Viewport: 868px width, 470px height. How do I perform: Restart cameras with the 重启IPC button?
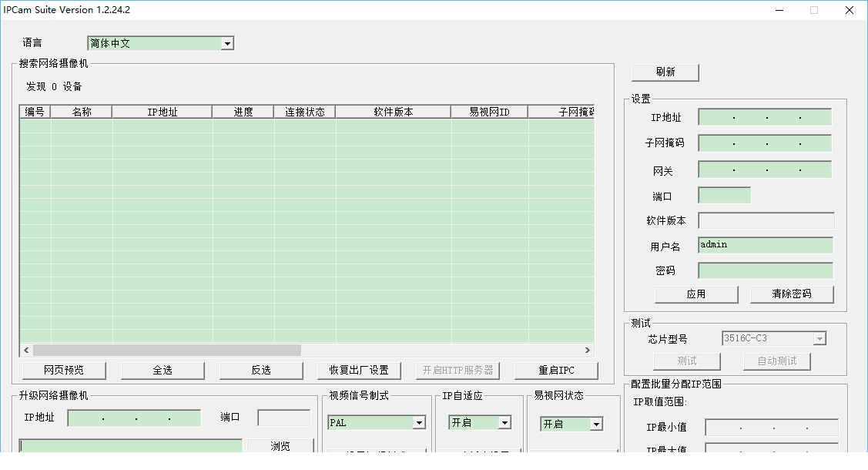coord(556,371)
